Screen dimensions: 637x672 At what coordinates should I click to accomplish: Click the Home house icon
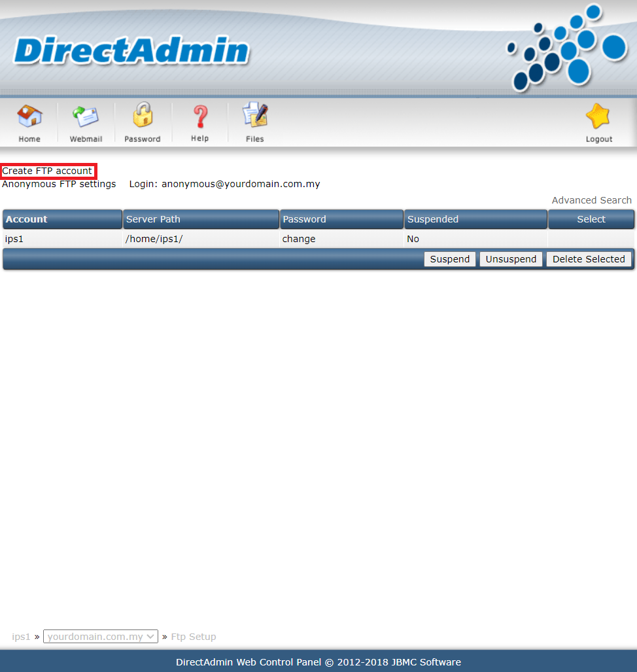[x=29, y=118]
